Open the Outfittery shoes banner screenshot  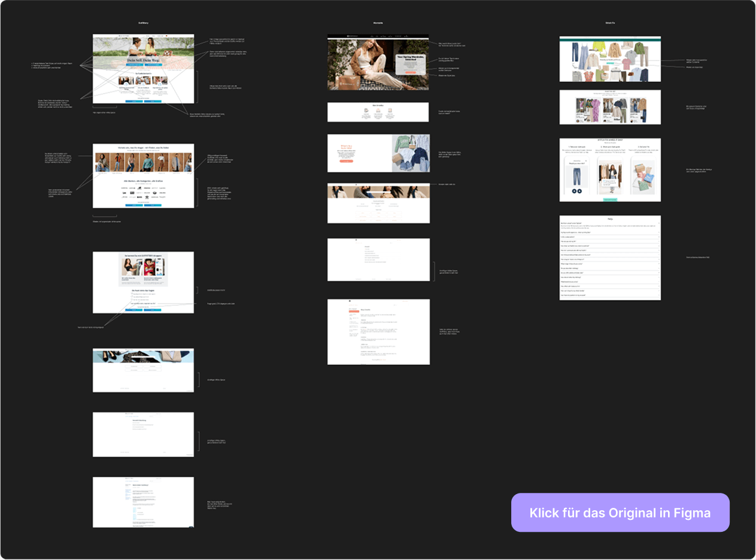tap(143, 356)
